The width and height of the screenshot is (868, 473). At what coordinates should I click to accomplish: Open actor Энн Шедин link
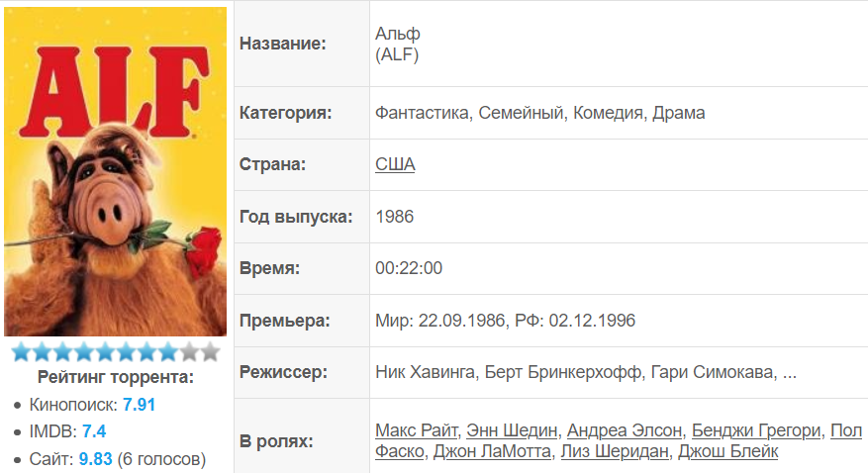coord(512,429)
